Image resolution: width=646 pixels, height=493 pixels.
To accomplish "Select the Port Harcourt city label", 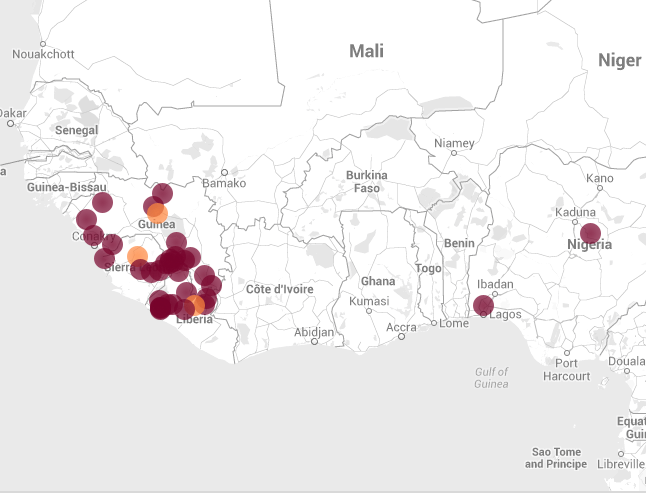I will (x=568, y=370).
